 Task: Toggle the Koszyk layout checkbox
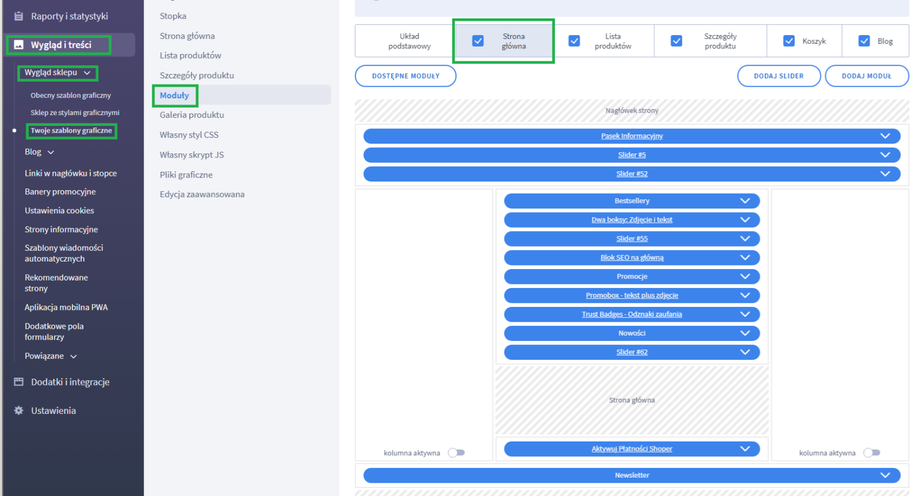[x=789, y=41]
